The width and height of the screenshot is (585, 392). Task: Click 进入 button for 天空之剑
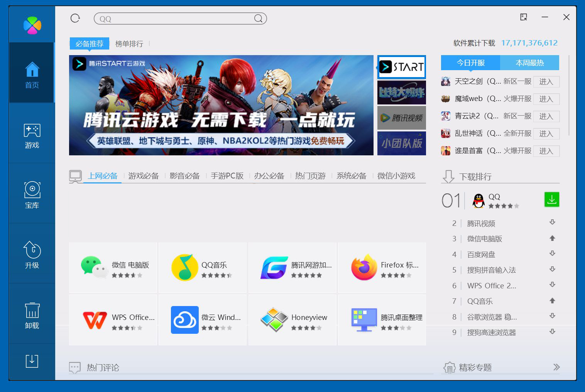pos(546,82)
